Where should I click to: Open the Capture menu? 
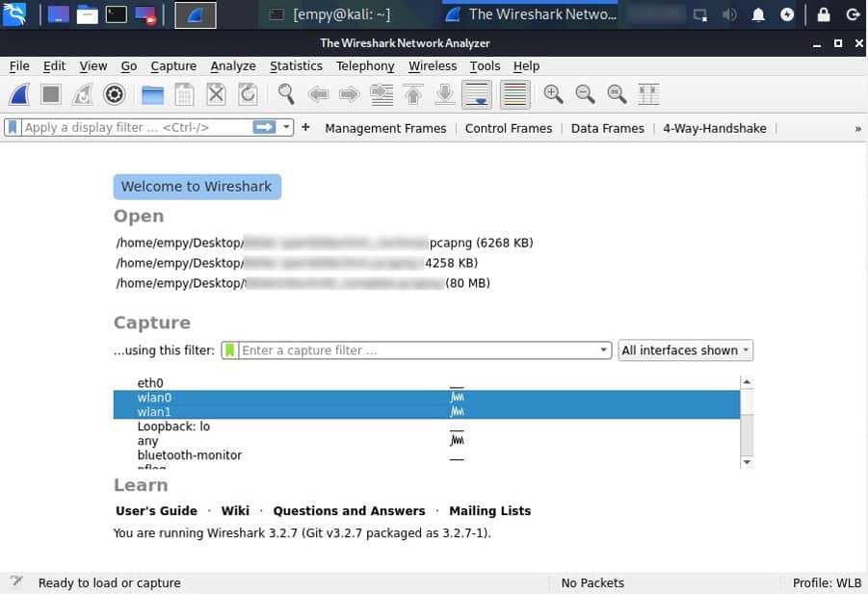pos(173,65)
